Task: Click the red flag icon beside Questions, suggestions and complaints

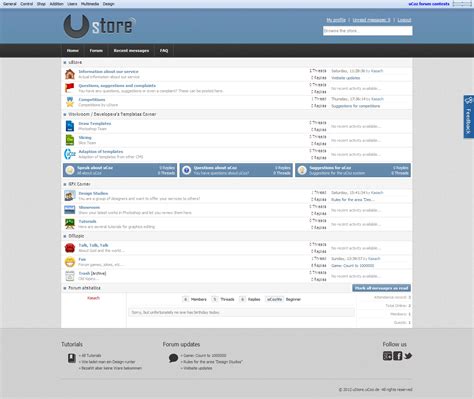Action: click(x=70, y=88)
